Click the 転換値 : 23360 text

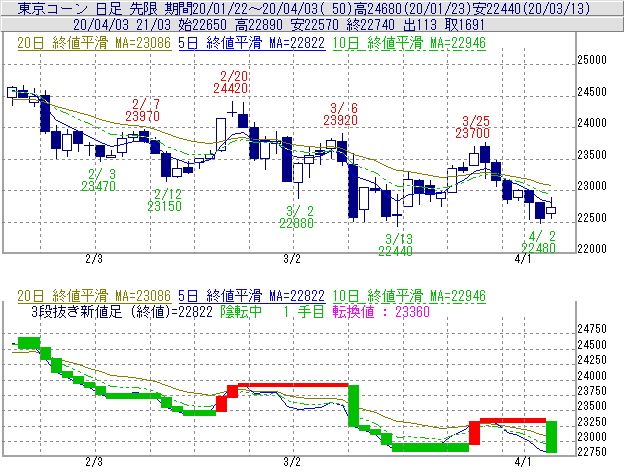click(x=381, y=311)
